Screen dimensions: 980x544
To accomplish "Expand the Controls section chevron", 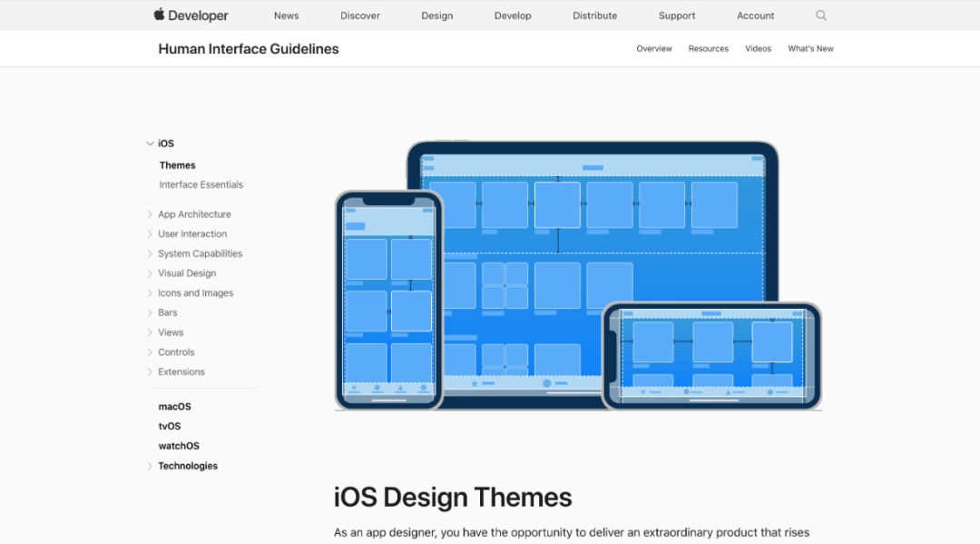I will (x=150, y=352).
